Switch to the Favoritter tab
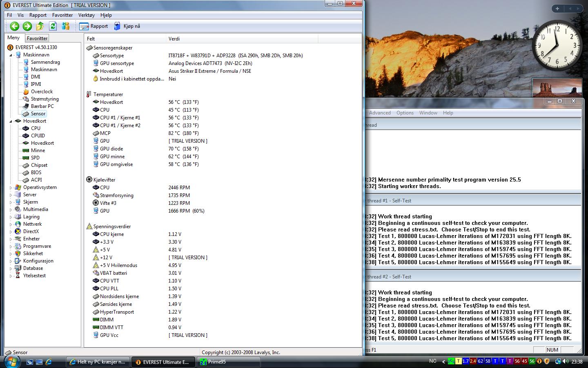Viewport: 588px width, 368px height. (37, 38)
